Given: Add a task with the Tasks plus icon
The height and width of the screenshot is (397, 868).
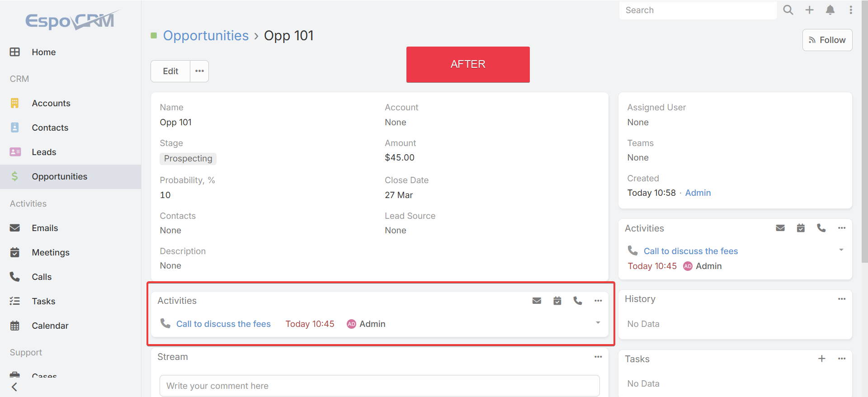Looking at the screenshot, I should pyautogui.click(x=821, y=359).
